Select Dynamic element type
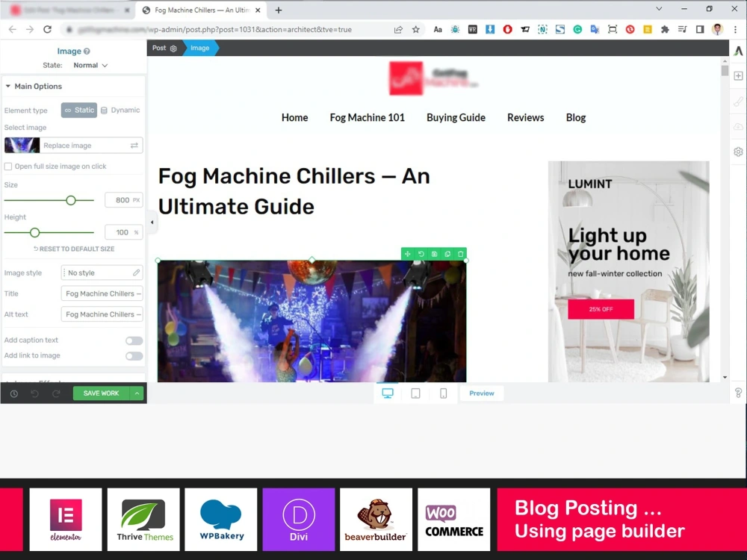 (120, 111)
